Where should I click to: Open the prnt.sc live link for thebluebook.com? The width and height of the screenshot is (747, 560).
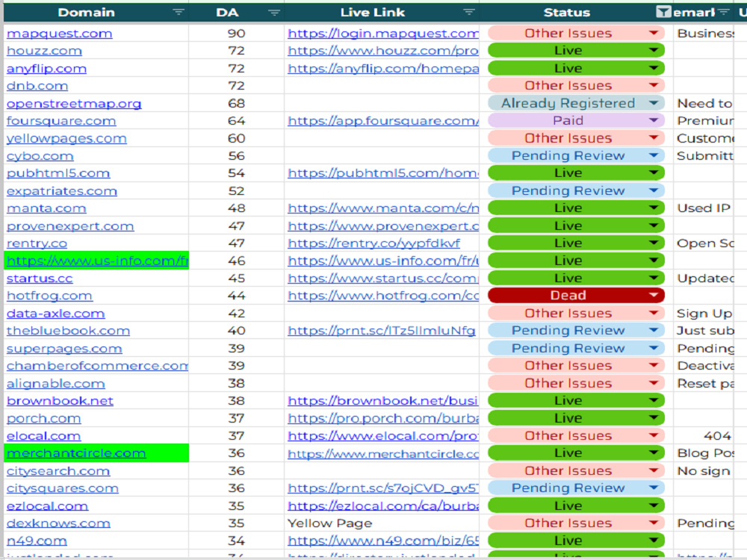pos(382,331)
